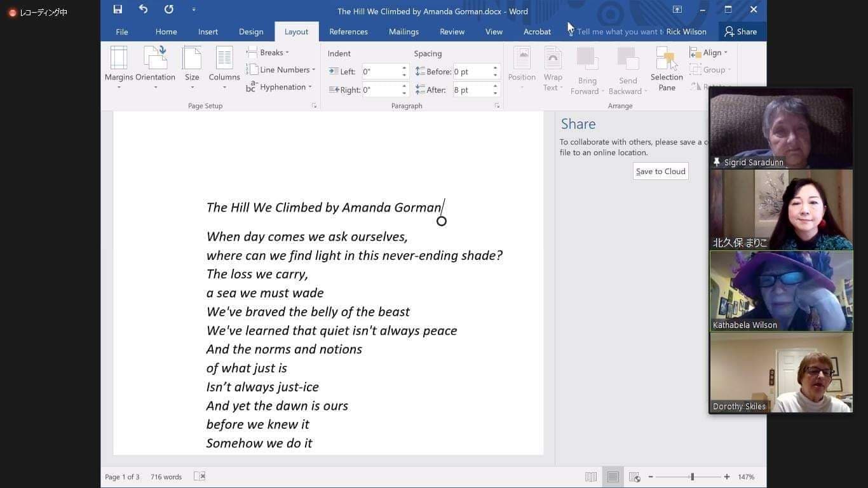Click the proofing errors icon in status bar
This screenshot has height=488, width=868.
[200, 477]
